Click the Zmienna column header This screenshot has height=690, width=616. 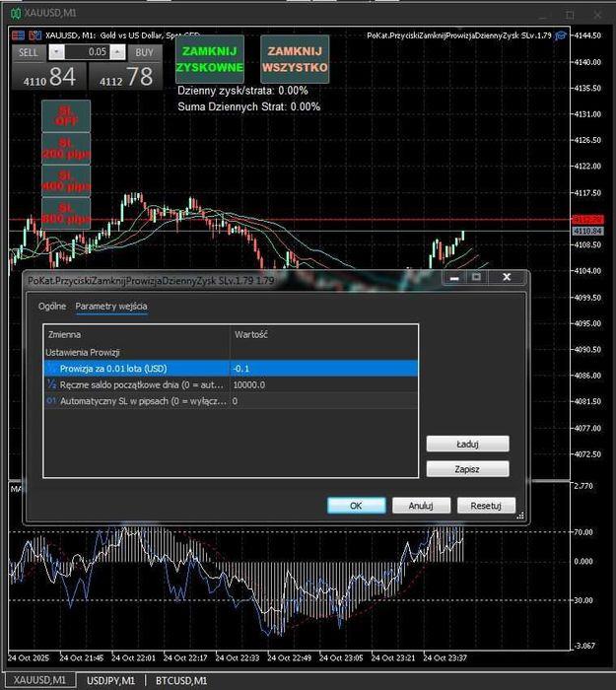pos(137,334)
